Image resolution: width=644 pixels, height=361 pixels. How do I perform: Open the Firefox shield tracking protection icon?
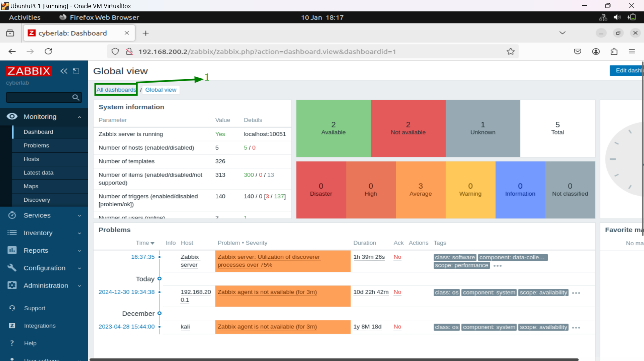tap(115, 51)
